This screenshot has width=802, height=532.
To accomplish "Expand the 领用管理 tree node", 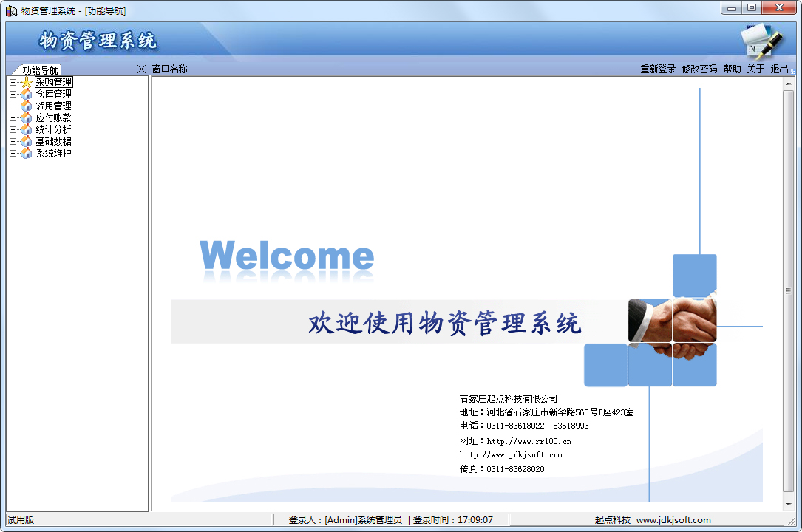I will 13,106.
